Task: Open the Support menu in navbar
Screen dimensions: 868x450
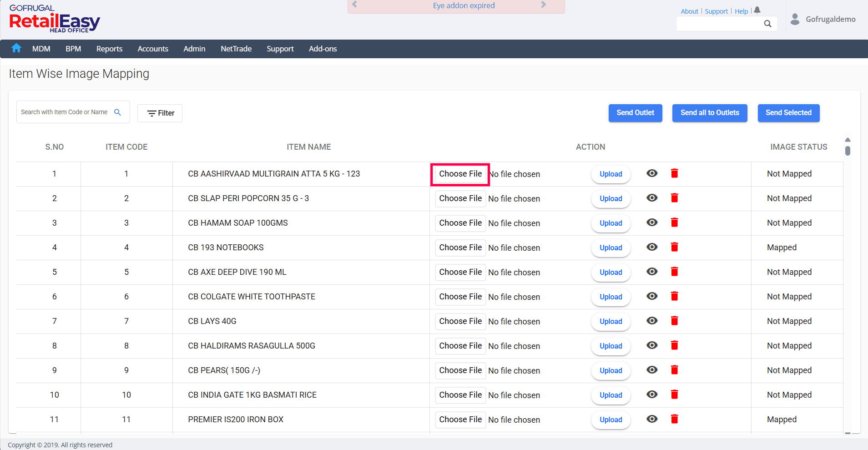Action: (x=280, y=49)
